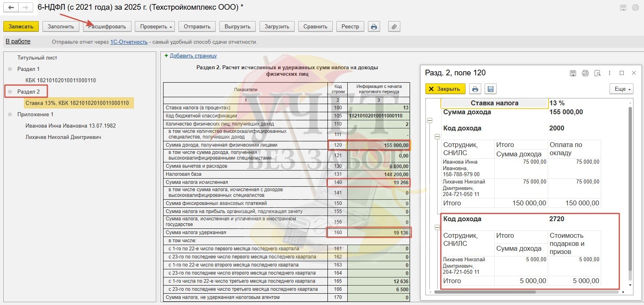The height and width of the screenshot is (305, 644).
Task: Click the printer icon in the main toolbar
Action: tap(374, 27)
